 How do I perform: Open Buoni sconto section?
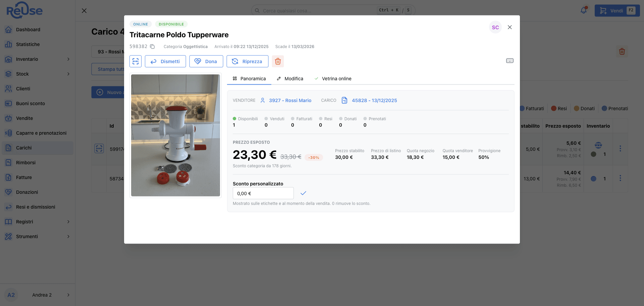pyautogui.click(x=38, y=103)
